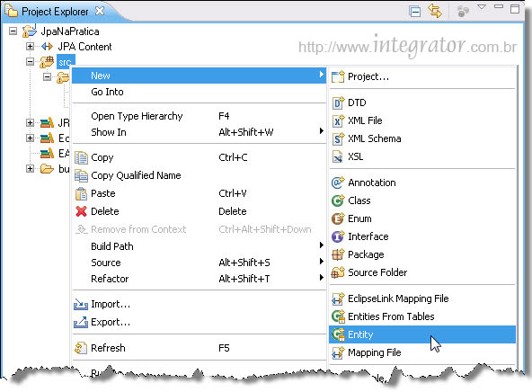Screen dimensions: 532x392
Task: Click the XSL icon
Action: tap(338, 156)
